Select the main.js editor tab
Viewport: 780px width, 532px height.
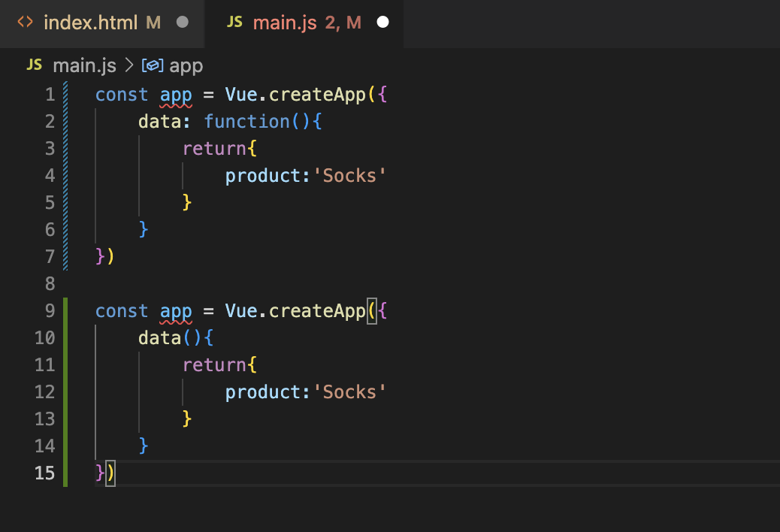(304, 23)
